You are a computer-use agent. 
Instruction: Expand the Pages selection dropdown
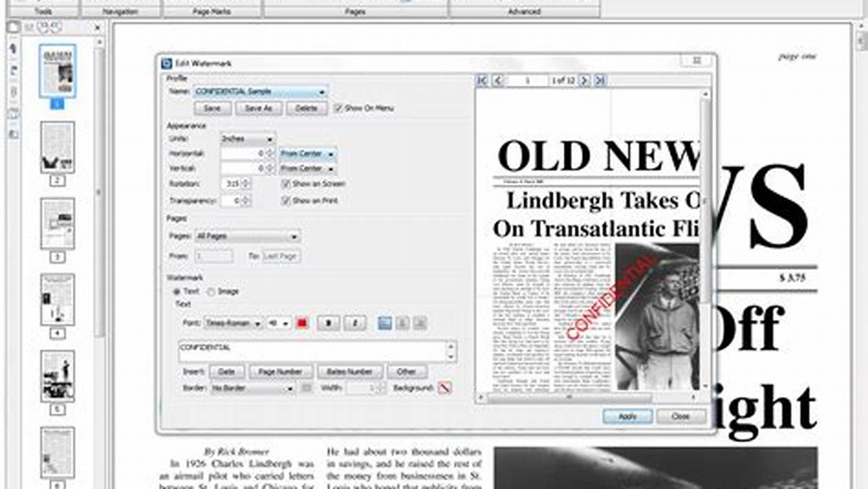pyautogui.click(x=294, y=236)
